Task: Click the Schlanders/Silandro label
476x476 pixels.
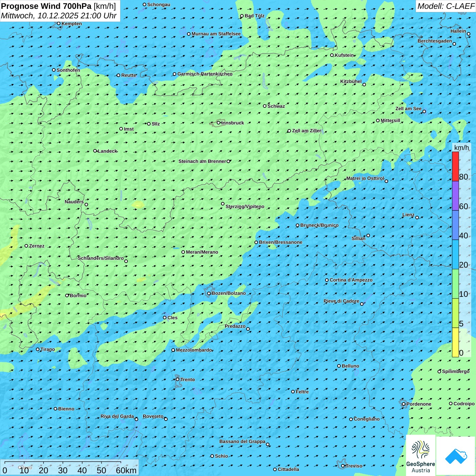Action: coord(101,258)
